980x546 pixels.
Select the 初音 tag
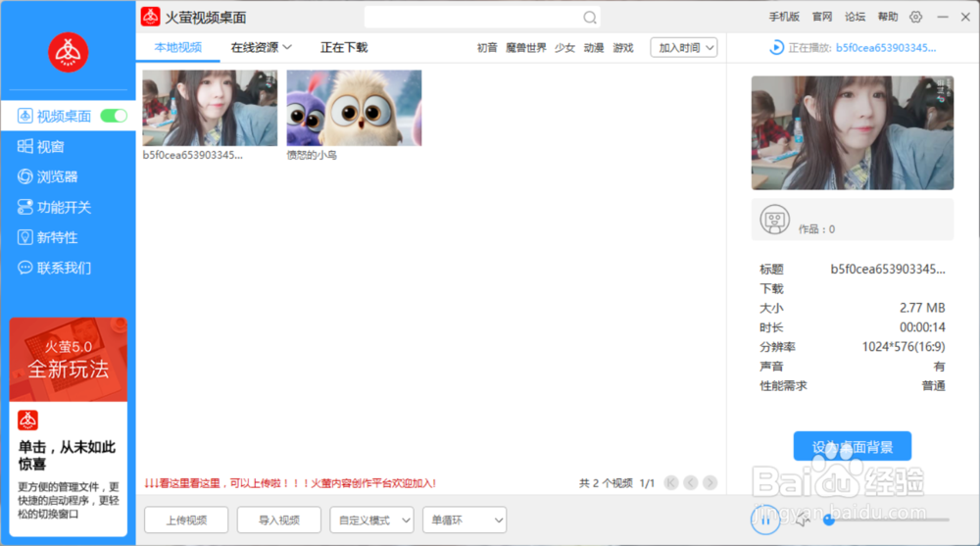pos(487,48)
